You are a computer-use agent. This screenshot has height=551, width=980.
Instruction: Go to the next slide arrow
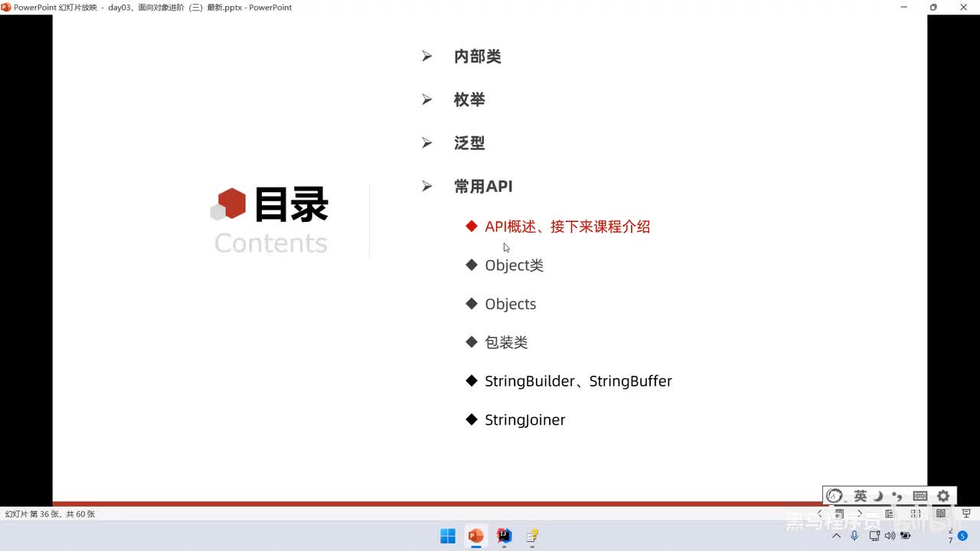pyautogui.click(x=860, y=514)
